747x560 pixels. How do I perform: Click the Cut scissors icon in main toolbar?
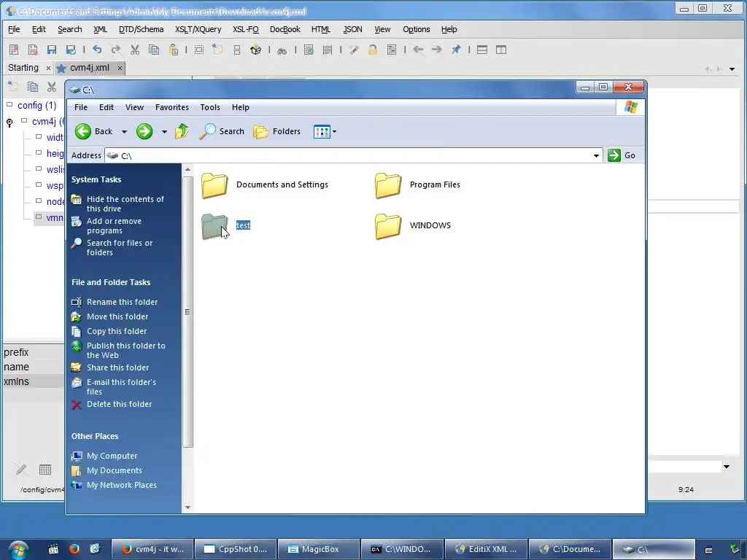click(x=135, y=50)
